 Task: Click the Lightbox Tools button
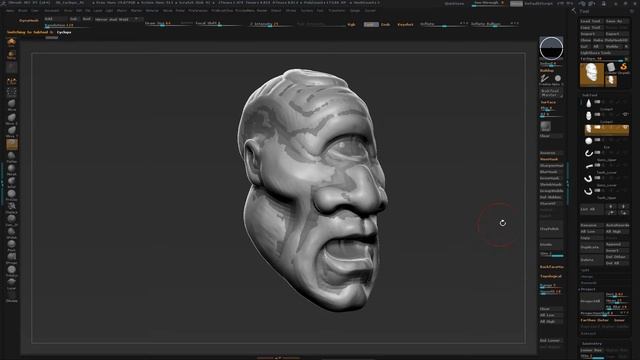click(x=604, y=53)
